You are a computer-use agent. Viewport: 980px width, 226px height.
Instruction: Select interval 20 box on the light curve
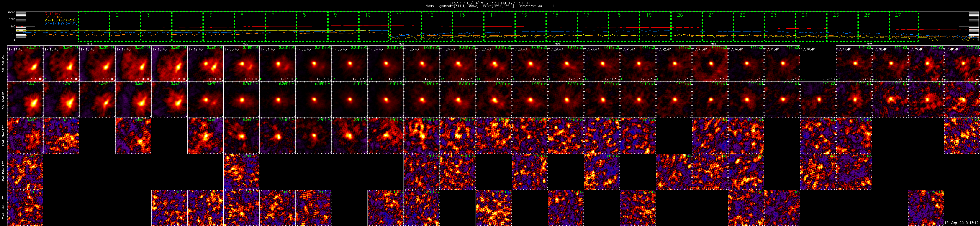click(687, 26)
